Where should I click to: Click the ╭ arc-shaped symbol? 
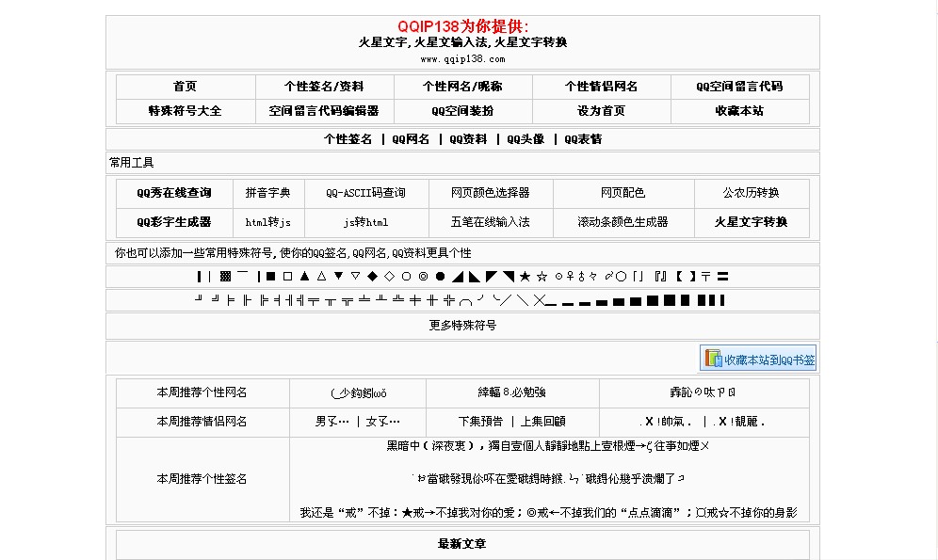(466, 300)
